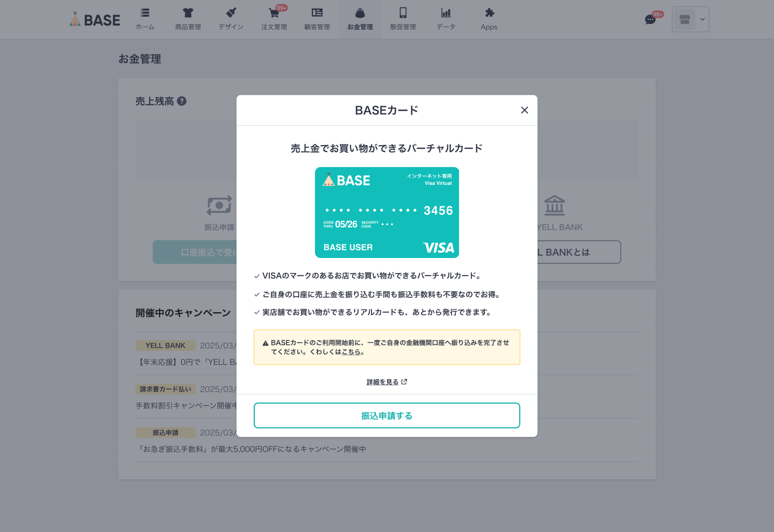The height and width of the screenshot is (532, 774).
Task: Open the 詳細を見る link
Action: pos(383,382)
